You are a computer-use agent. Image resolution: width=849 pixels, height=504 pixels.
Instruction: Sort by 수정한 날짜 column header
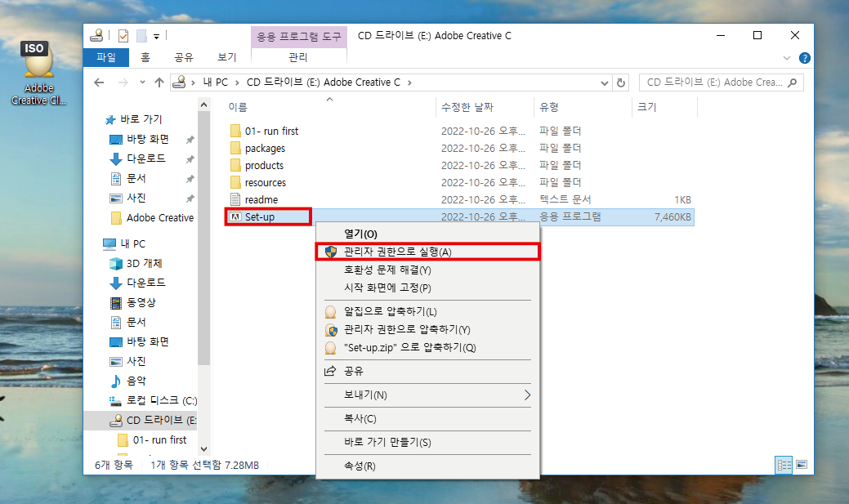467,107
